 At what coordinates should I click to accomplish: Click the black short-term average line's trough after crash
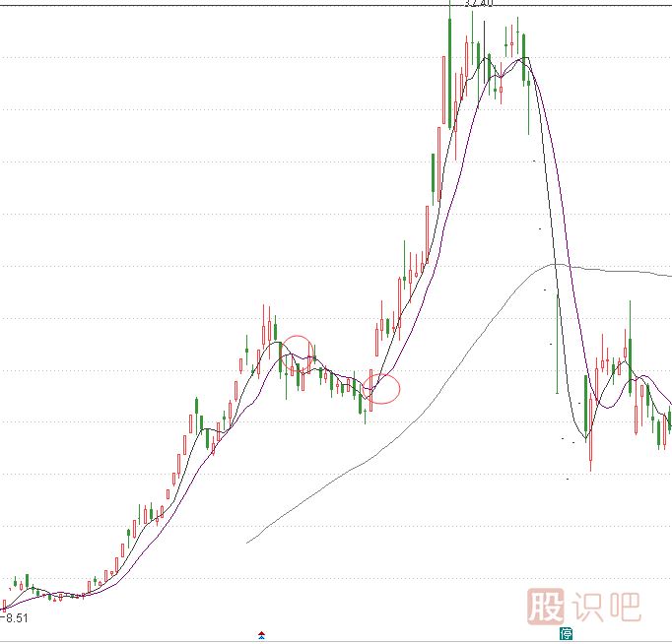coord(584,436)
